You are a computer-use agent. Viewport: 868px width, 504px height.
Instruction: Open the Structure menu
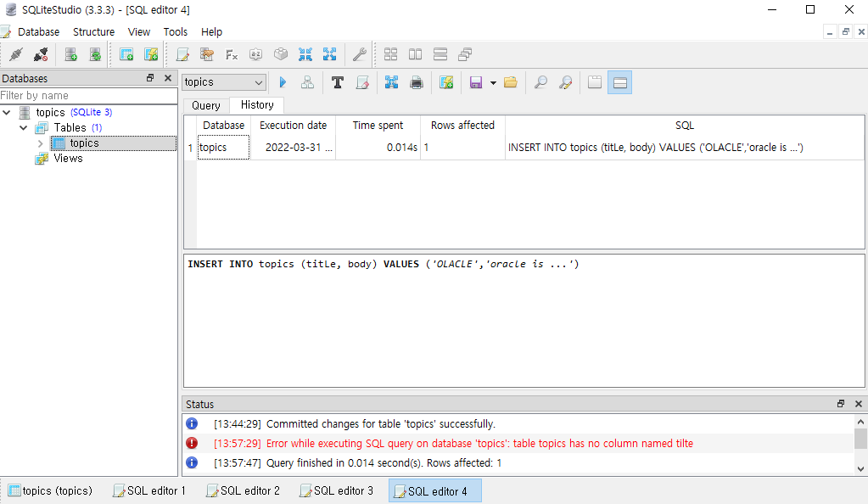93,32
